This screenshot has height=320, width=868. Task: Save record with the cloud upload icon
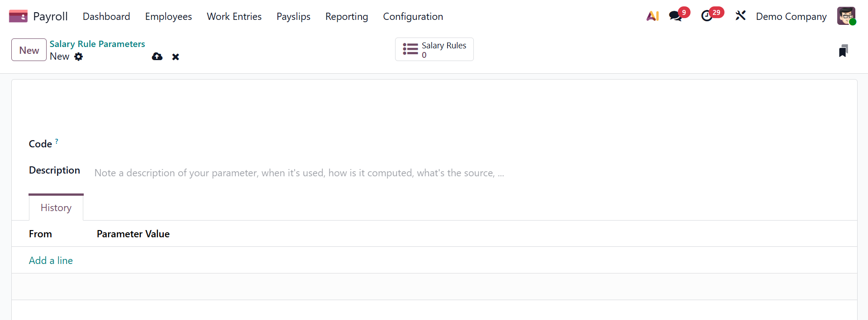(157, 56)
